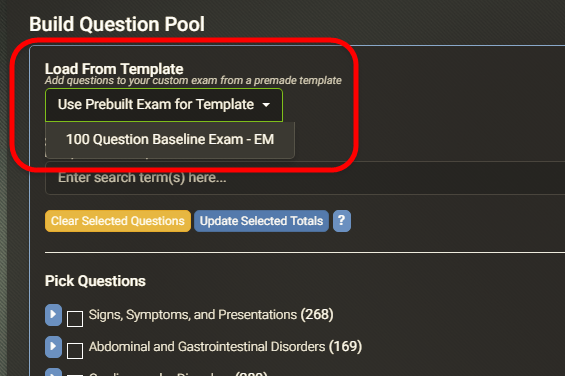Focus the Enter search term(s) field

tap(305, 178)
